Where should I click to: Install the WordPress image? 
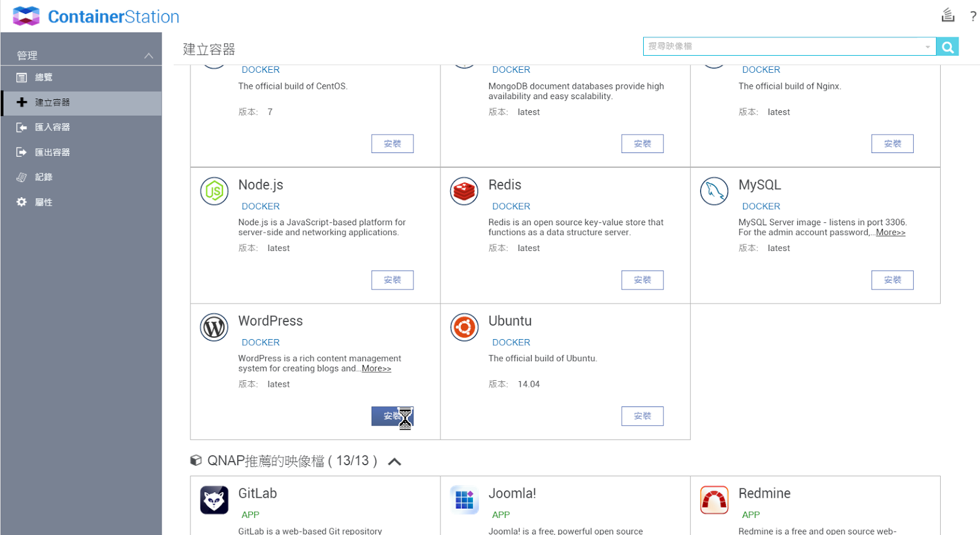(x=393, y=416)
